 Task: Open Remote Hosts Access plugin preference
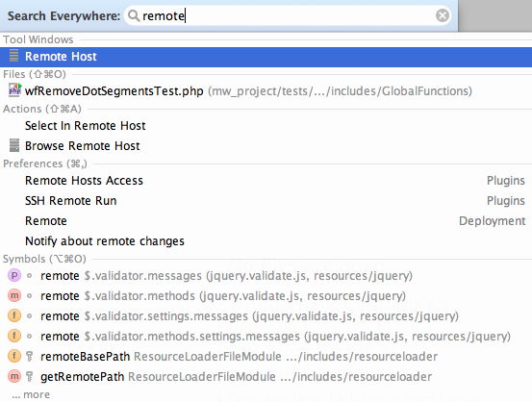(266, 181)
